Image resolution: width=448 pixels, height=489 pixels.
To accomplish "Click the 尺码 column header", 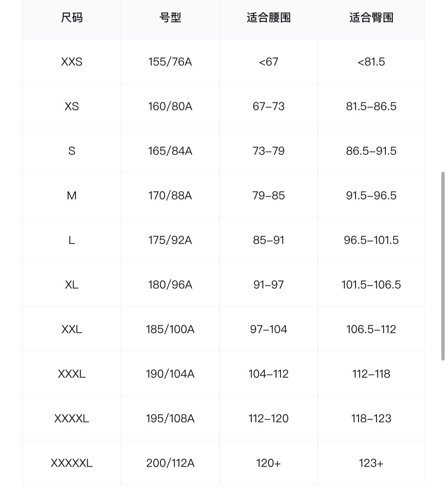I will pos(72,17).
